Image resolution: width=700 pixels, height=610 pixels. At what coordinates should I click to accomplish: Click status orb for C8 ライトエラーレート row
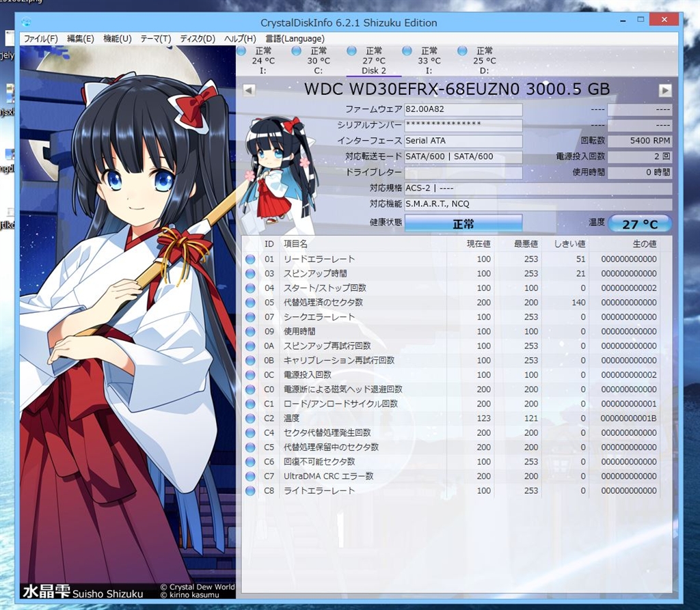[x=250, y=491]
